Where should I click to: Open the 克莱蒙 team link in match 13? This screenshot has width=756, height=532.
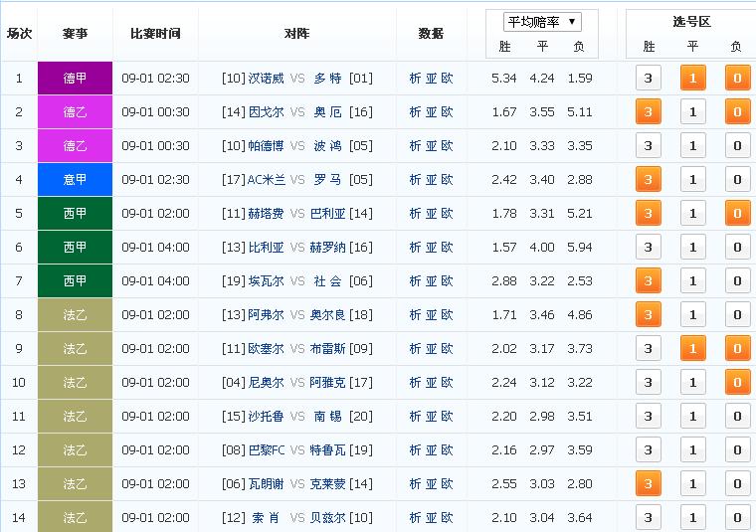click(x=328, y=484)
